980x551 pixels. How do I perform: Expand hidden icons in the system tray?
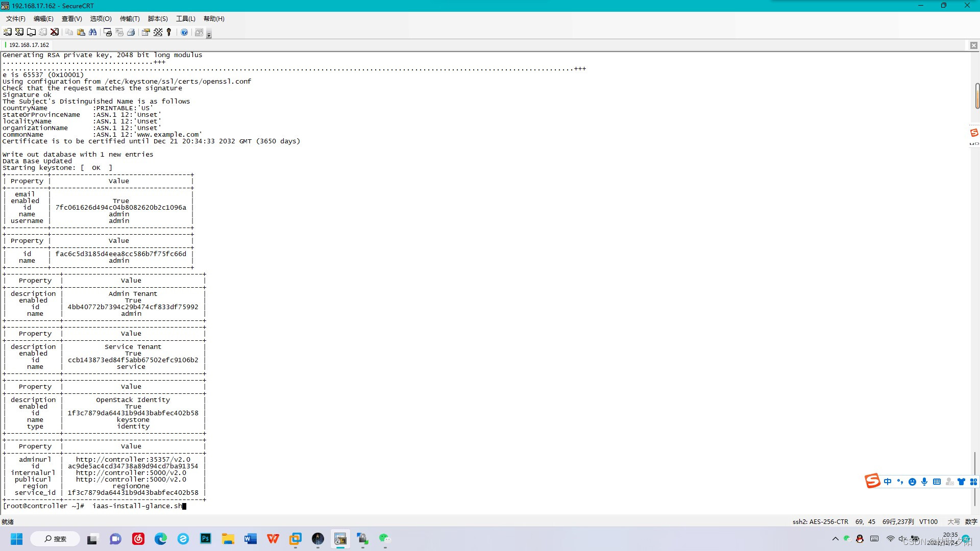click(836, 539)
